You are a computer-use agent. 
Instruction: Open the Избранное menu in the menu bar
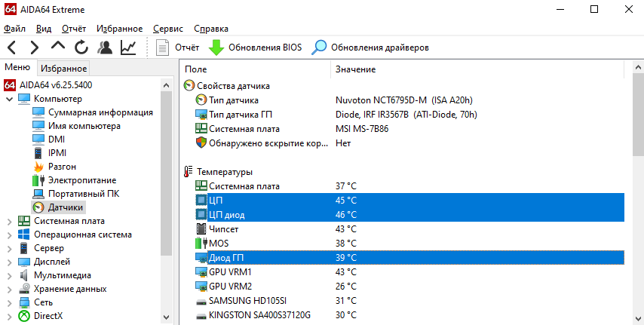click(119, 29)
